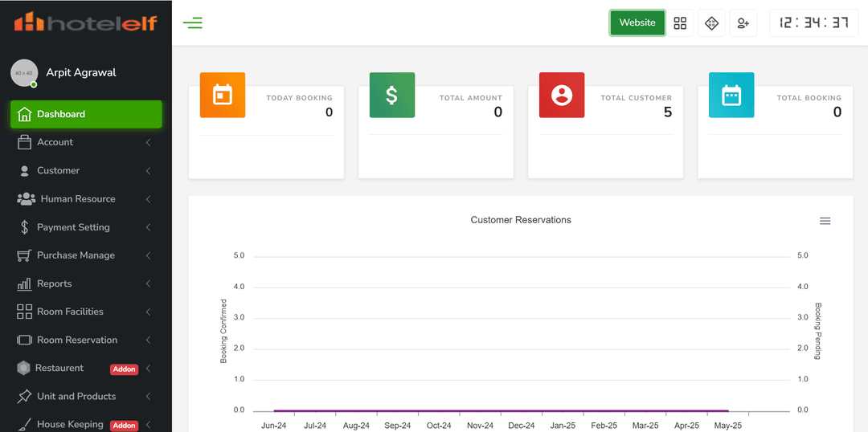The image size is (868, 432).
Task: Expand the Unit and Products chevron
Action: 149,397
